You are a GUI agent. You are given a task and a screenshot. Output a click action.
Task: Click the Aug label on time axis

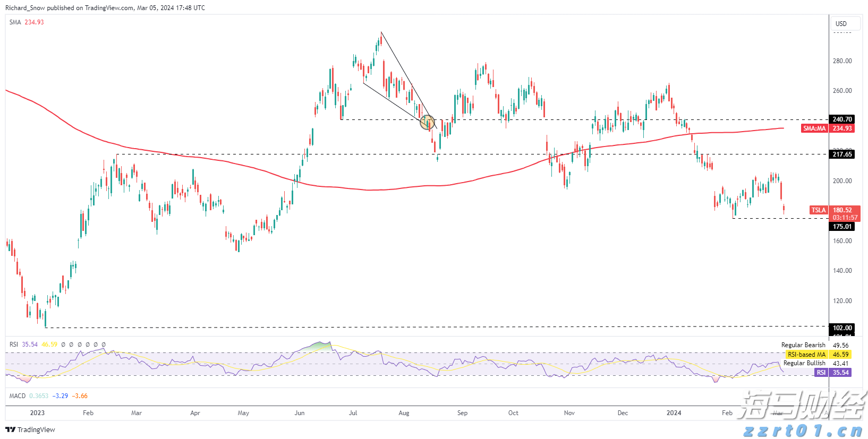[404, 413]
